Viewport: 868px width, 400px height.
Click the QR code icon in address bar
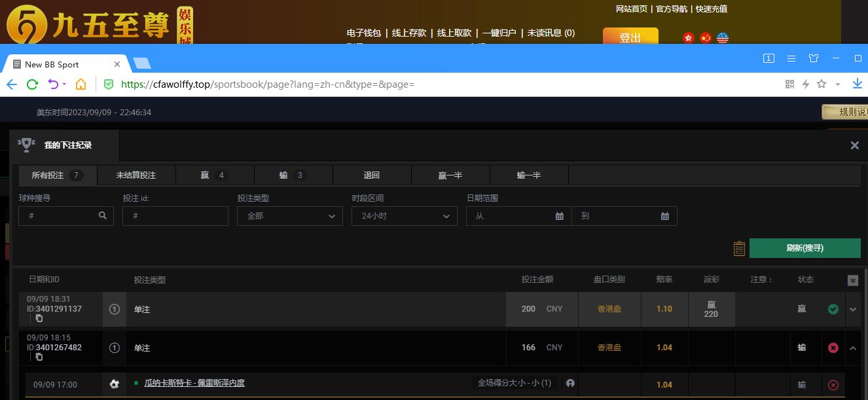point(789,84)
